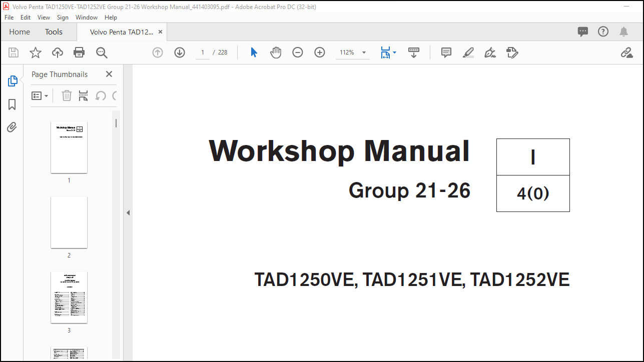Expand the page fit options arrow
Viewport: 644px width, 362px height.
(x=395, y=52)
